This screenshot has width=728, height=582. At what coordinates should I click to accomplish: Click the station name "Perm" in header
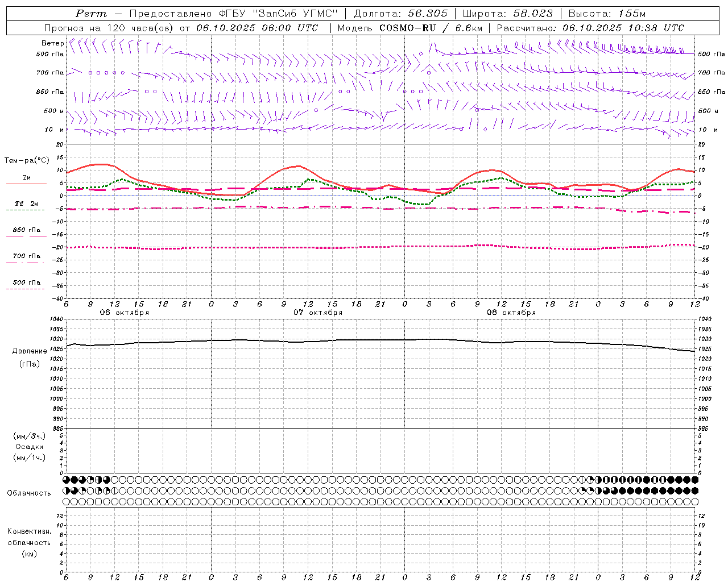(91, 14)
